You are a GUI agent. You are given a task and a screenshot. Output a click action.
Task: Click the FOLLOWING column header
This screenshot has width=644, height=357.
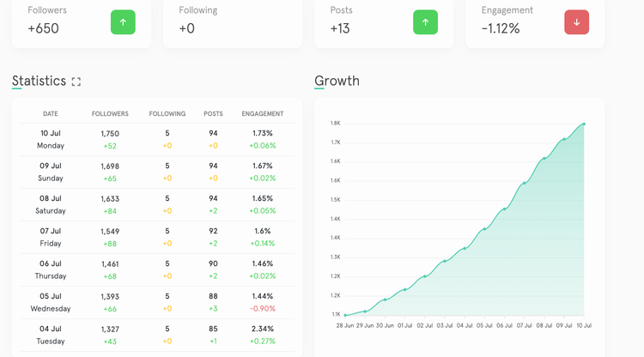(167, 113)
